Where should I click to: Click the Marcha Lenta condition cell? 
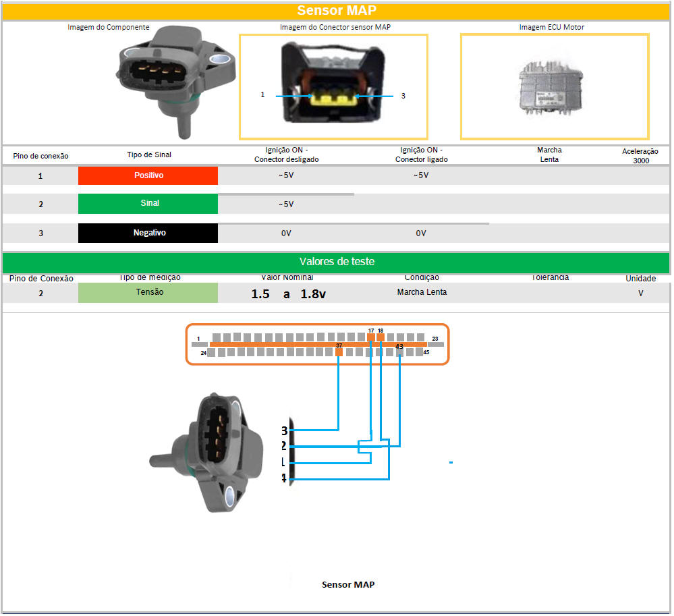point(422,292)
